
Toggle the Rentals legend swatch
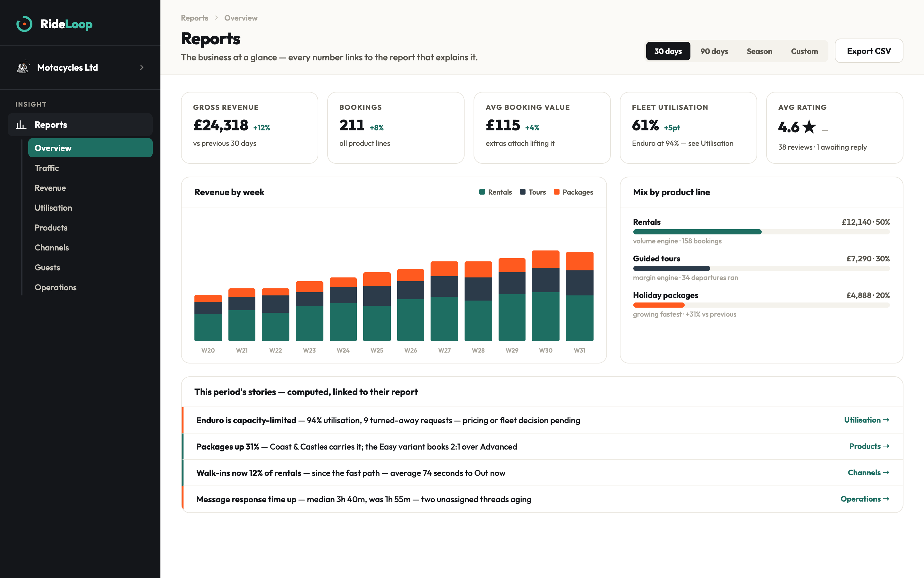tap(482, 192)
